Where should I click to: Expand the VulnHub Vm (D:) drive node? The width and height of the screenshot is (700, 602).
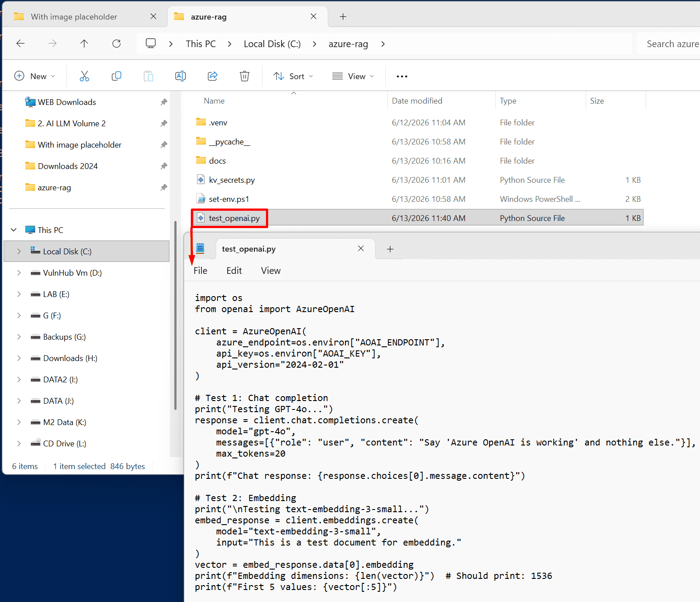(x=19, y=273)
